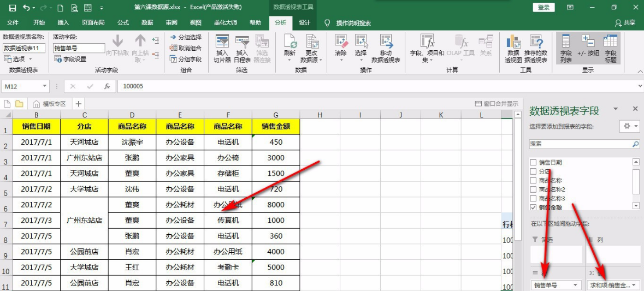Change the data source (更改数据源)

pyautogui.click(x=311, y=49)
